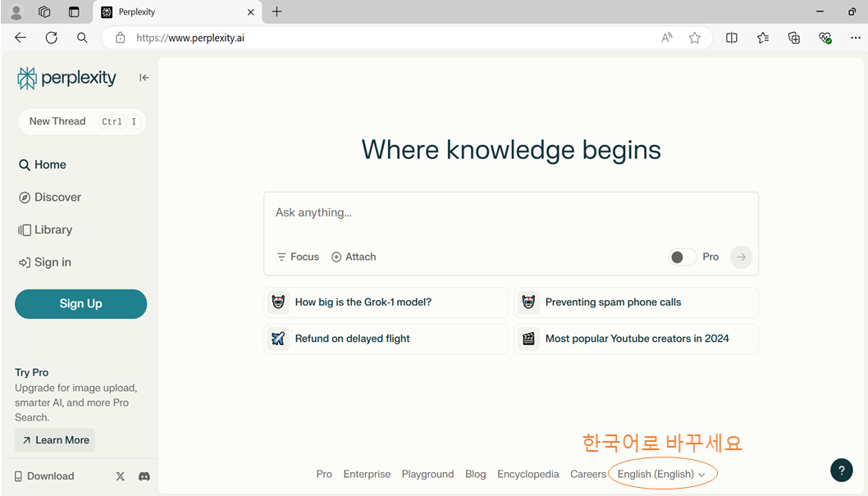The height and width of the screenshot is (496, 868).
Task: Click the Perplexity logo in sidebar
Action: [x=66, y=78]
